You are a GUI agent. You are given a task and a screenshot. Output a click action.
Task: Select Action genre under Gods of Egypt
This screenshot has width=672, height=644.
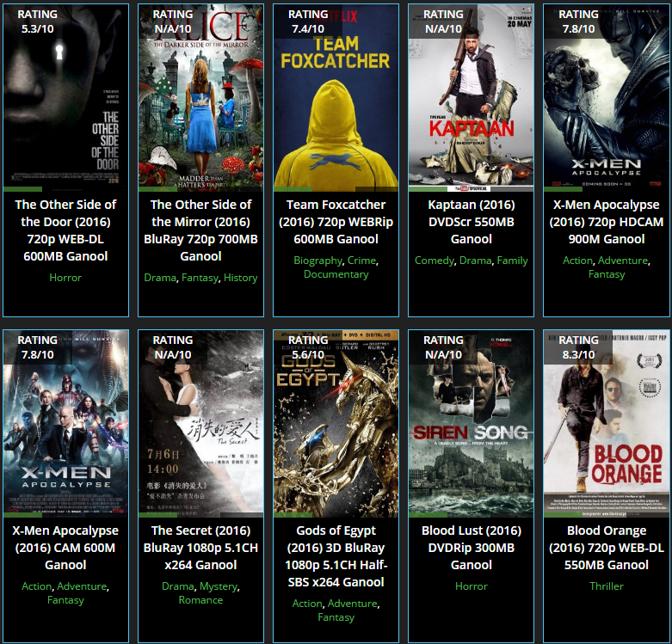(x=307, y=604)
